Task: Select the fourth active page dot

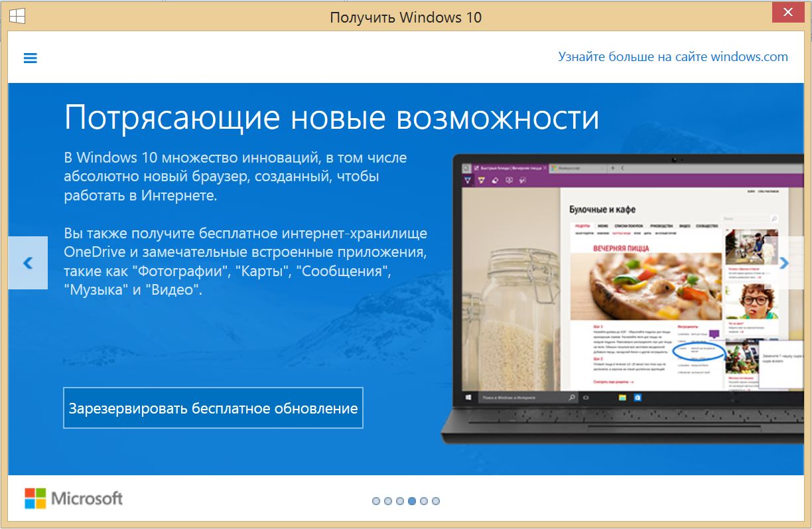Action: 412,501
